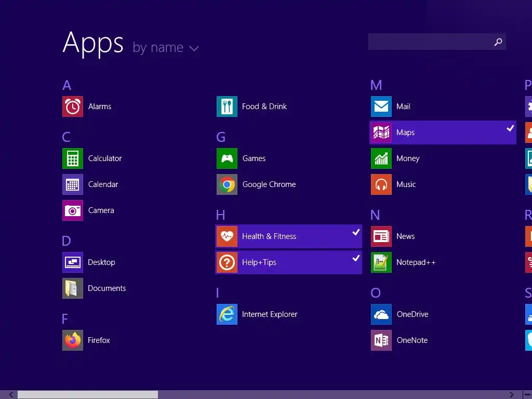The width and height of the screenshot is (532, 399).
Task: Click the Help+Tips question mark icon
Action: tap(227, 262)
